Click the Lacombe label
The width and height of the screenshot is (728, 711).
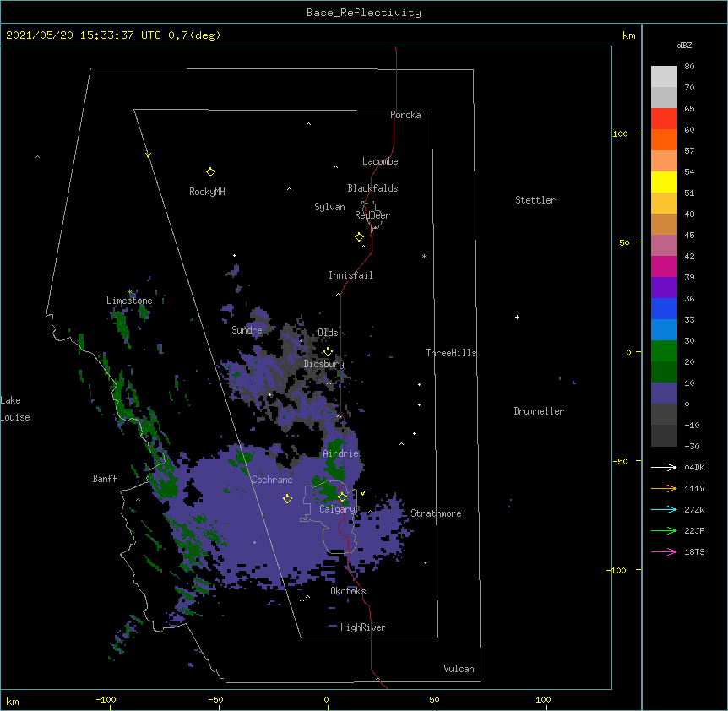(x=380, y=161)
